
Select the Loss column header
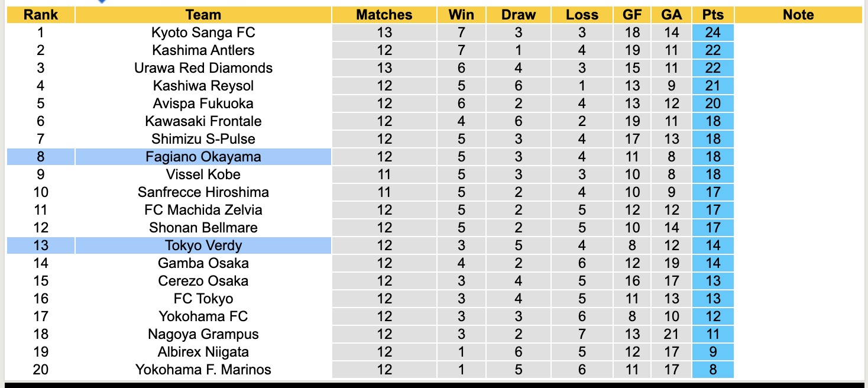[x=582, y=15]
